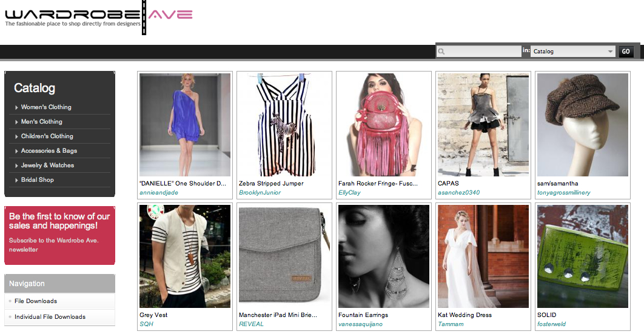Open the CAPAS product photo
This screenshot has width=644, height=334.
coord(483,125)
